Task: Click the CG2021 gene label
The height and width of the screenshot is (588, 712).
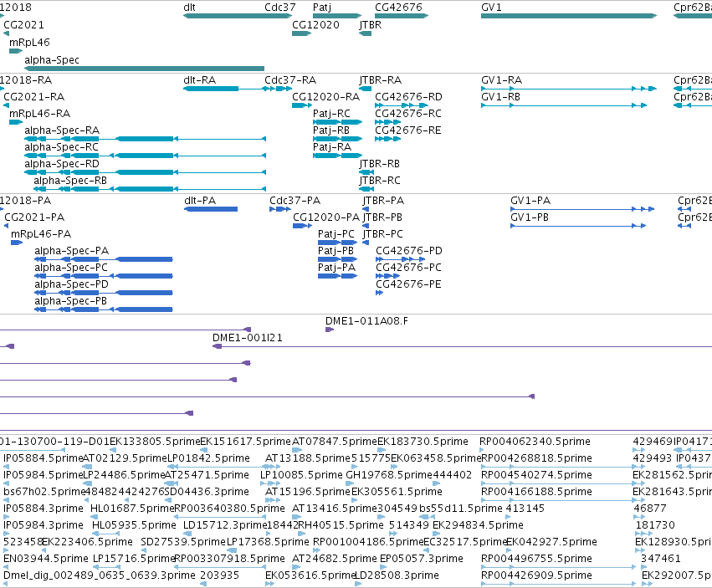Action: [x=23, y=25]
